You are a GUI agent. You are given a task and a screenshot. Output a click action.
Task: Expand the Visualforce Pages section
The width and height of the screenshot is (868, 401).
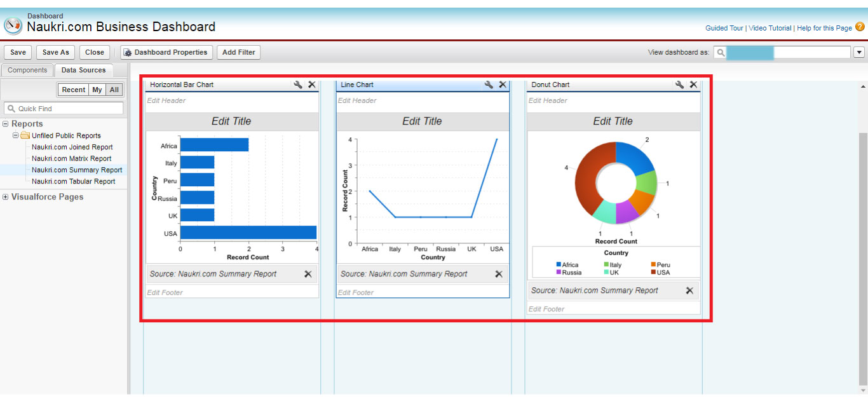pyautogui.click(x=5, y=197)
